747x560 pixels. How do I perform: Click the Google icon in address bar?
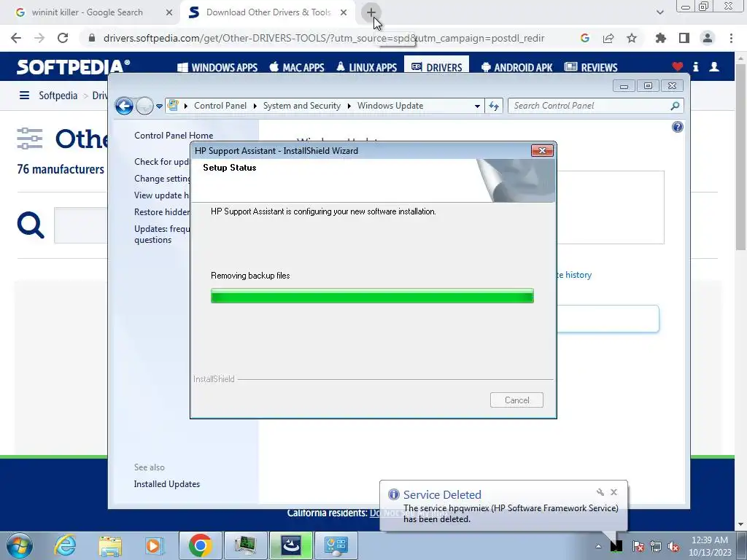[585, 38]
